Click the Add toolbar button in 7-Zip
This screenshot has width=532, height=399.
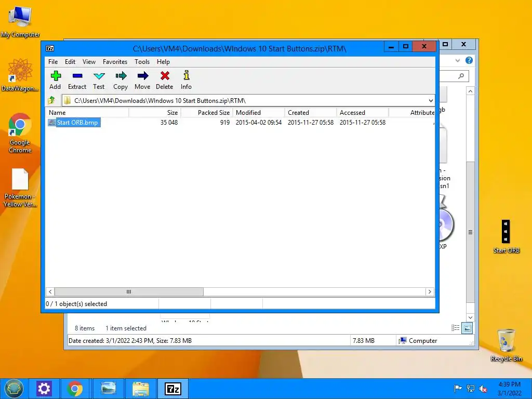pyautogui.click(x=55, y=80)
